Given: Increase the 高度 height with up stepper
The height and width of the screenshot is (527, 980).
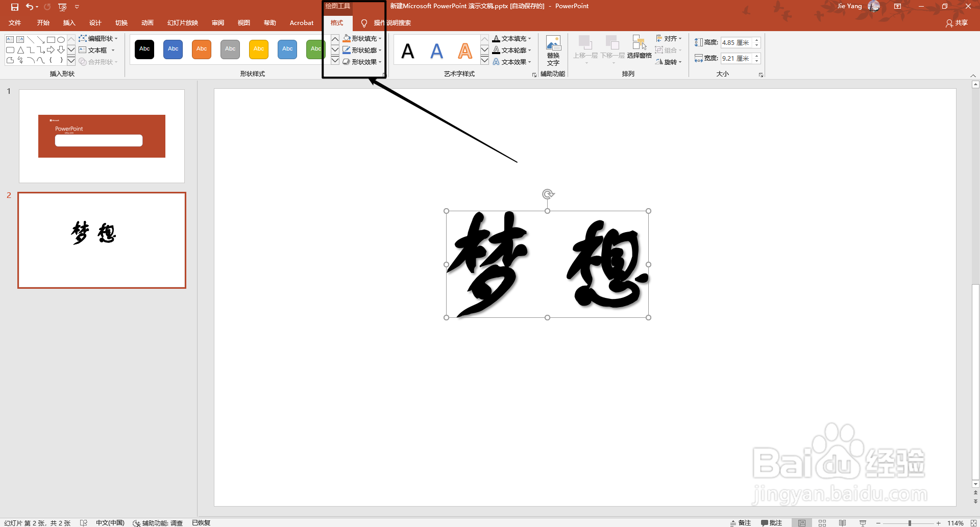Looking at the screenshot, I should click(757, 40).
